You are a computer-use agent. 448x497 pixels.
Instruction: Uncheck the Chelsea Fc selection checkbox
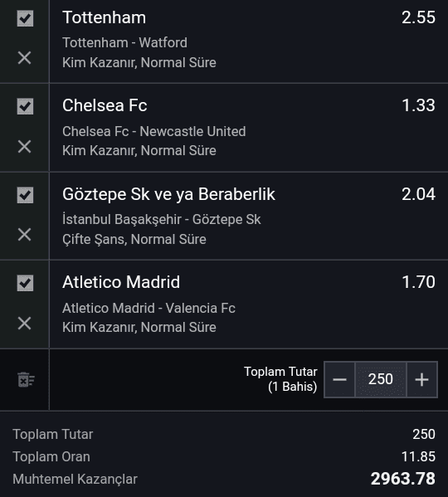25,106
